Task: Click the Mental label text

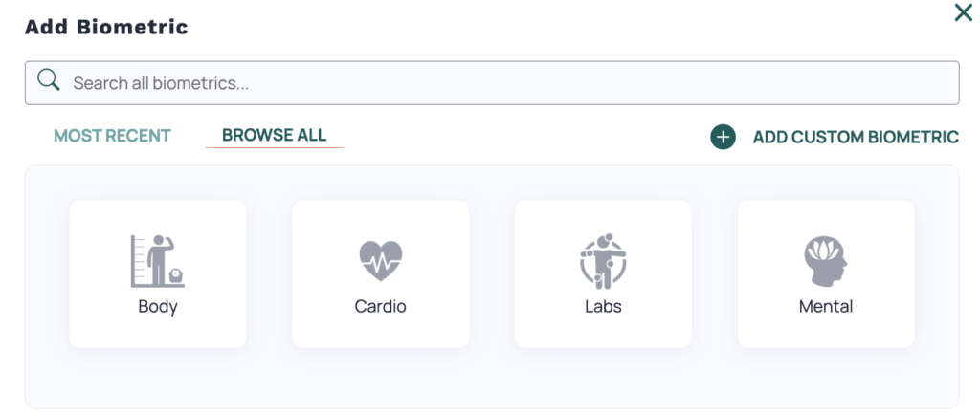Action: click(x=826, y=307)
